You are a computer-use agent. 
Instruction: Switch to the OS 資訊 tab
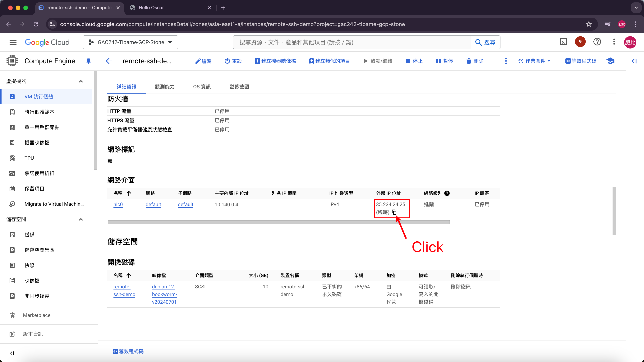click(202, 86)
